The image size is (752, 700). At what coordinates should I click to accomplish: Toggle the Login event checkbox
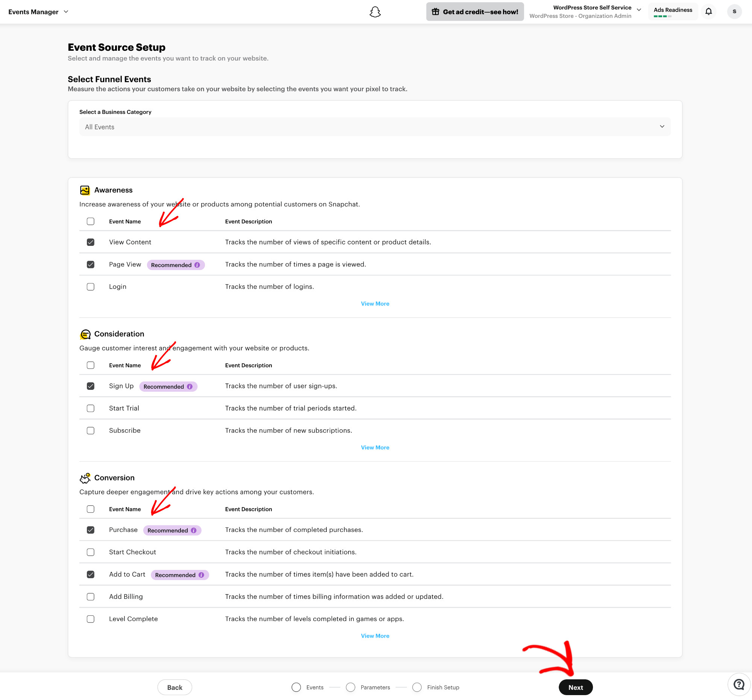click(x=91, y=286)
